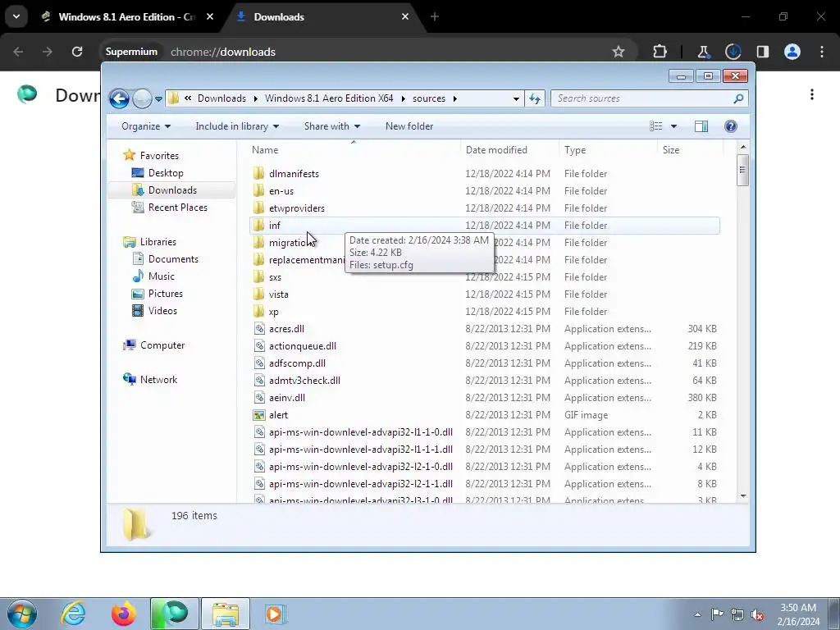Select the vista folder
This screenshot has height=630, width=840.
coord(279,294)
